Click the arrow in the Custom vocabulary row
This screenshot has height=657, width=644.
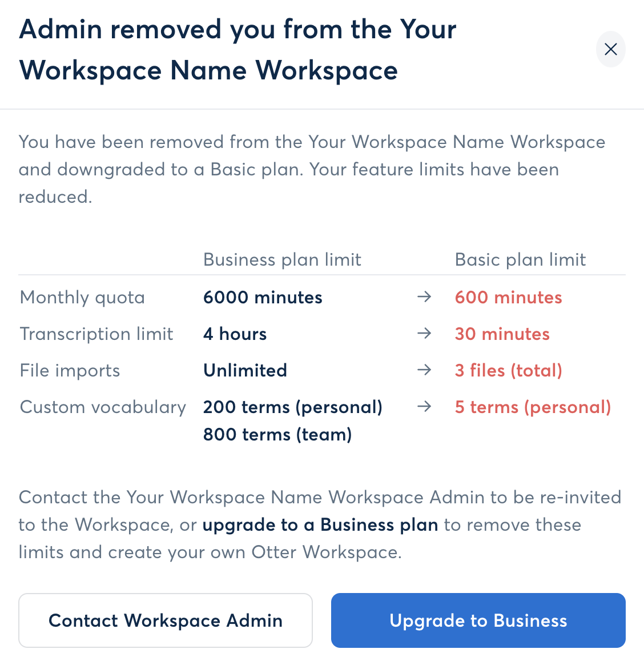[424, 406]
